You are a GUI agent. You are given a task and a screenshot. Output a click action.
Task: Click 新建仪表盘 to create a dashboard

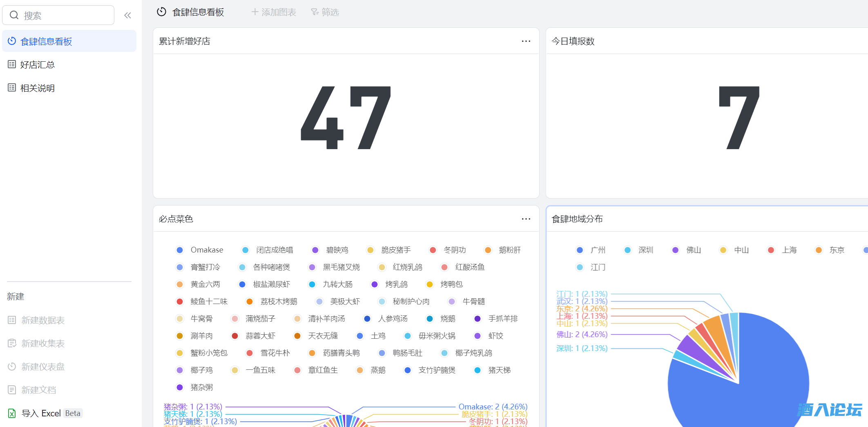coord(43,367)
